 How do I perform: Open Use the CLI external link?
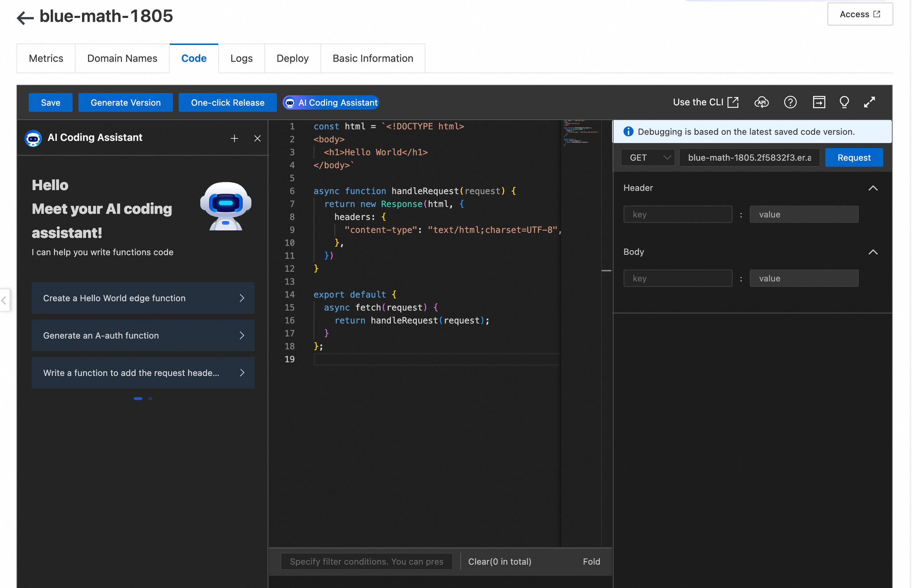[705, 102]
